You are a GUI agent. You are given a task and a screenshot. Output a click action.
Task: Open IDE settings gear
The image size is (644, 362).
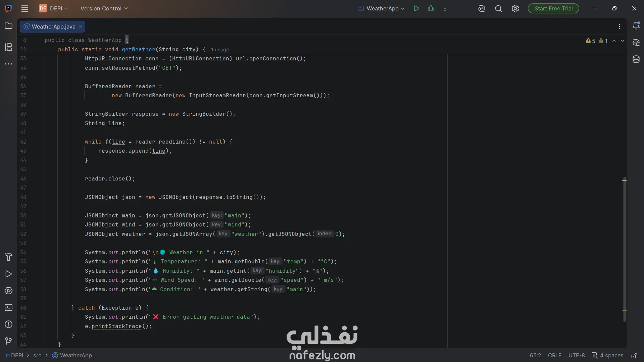[x=515, y=9]
